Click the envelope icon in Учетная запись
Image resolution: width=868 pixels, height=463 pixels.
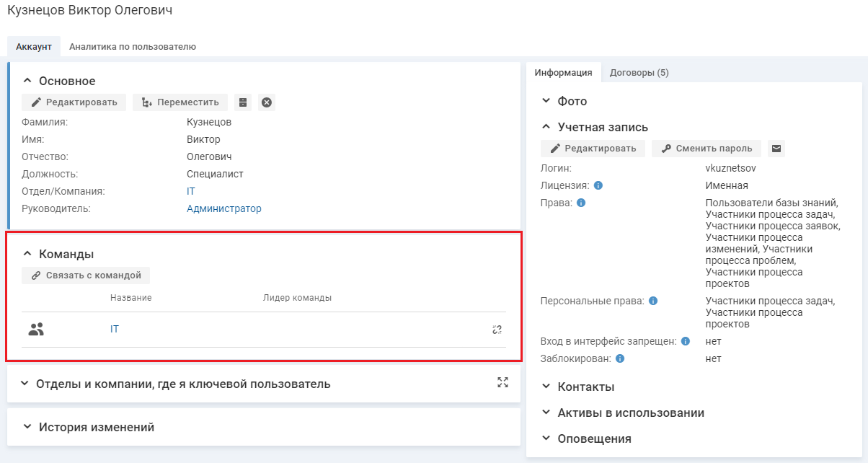(776, 149)
